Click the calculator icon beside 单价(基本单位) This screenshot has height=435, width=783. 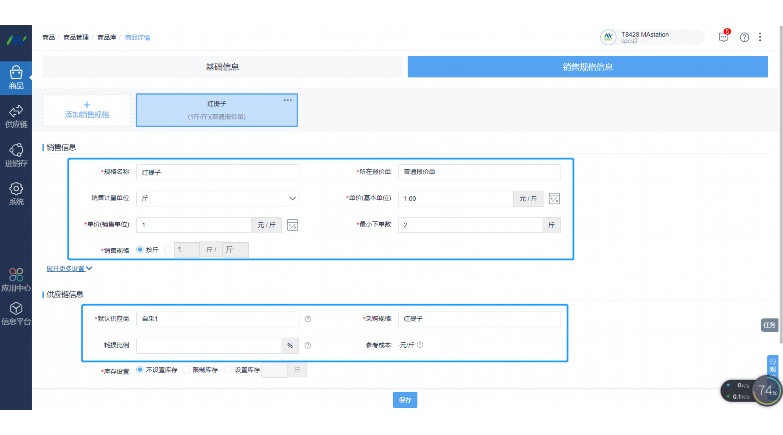(554, 198)
